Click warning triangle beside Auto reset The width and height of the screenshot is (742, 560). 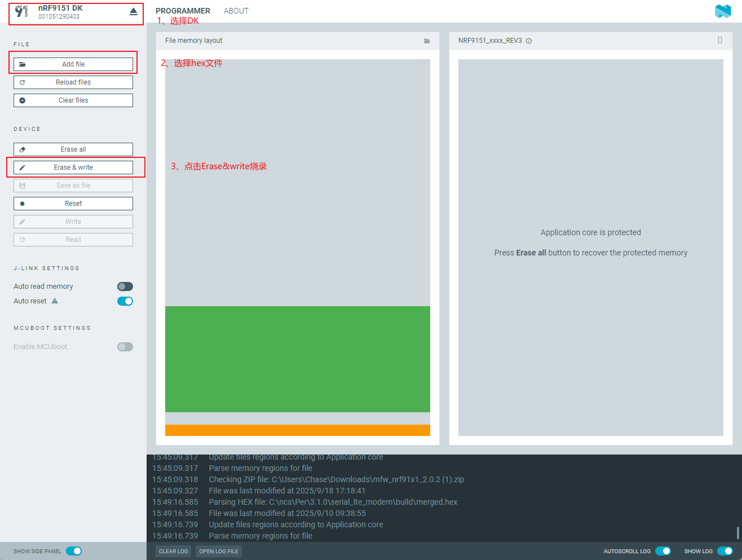point(55,301)
